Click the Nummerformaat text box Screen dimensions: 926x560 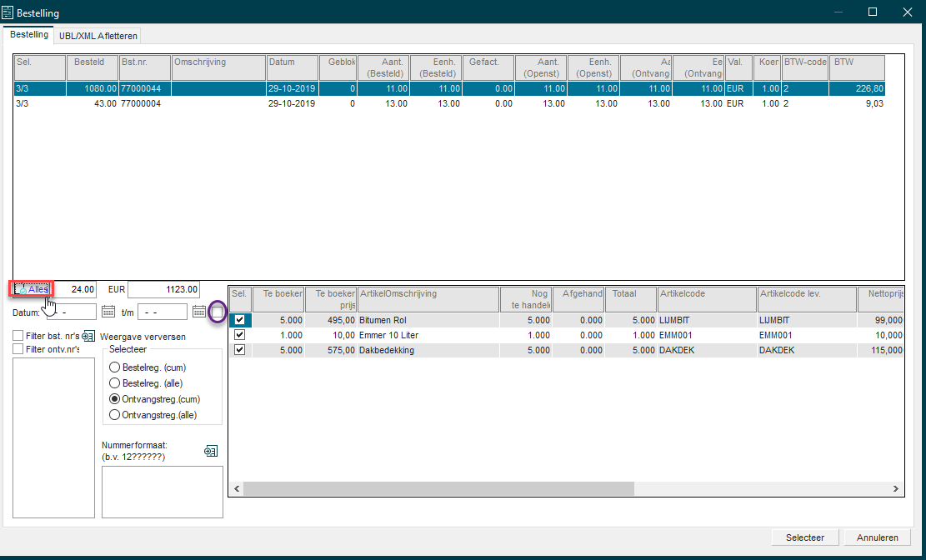pos(163,492)
